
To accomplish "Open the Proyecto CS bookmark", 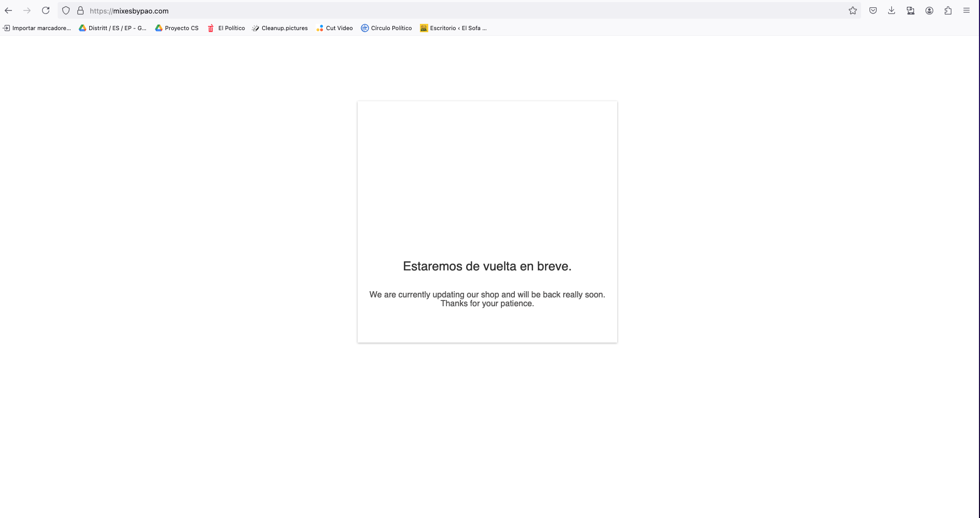I will (x=177, y=28).
